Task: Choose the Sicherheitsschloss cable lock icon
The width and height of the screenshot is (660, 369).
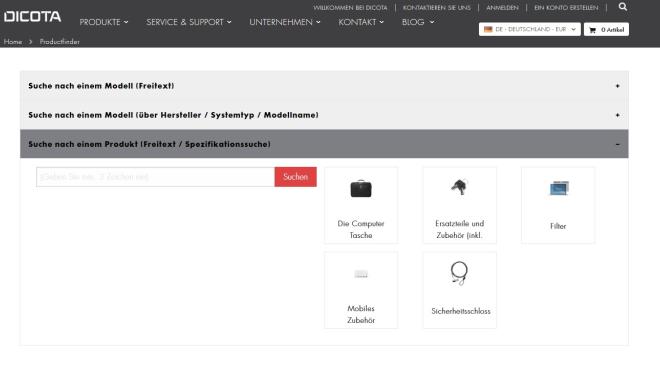Action: (x=459, y=273)
